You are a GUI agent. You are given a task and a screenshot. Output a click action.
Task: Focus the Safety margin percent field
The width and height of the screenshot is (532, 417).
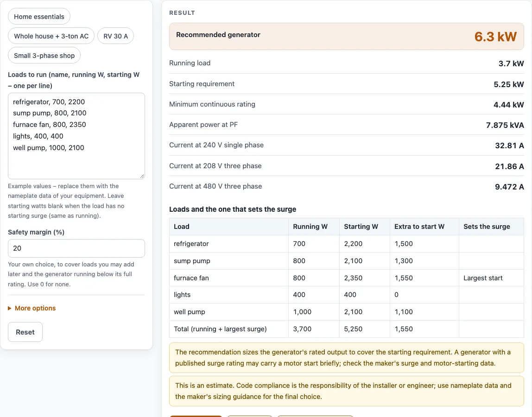point(76,248)
